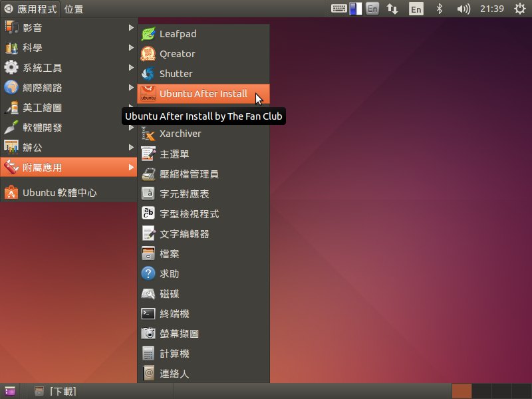This screenshot has width=532, height=399.
Task: Open 字元對應表 character map icon
Action: [148, 194]
